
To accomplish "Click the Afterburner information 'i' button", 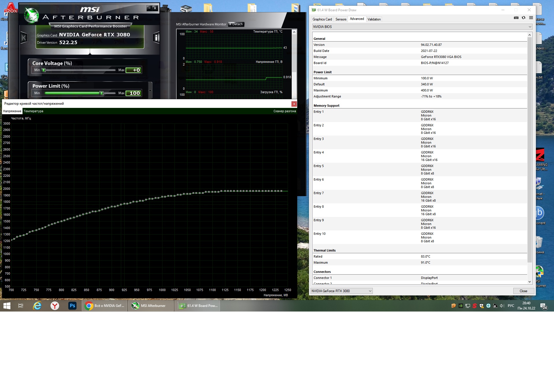I will [x=156, y=37].
